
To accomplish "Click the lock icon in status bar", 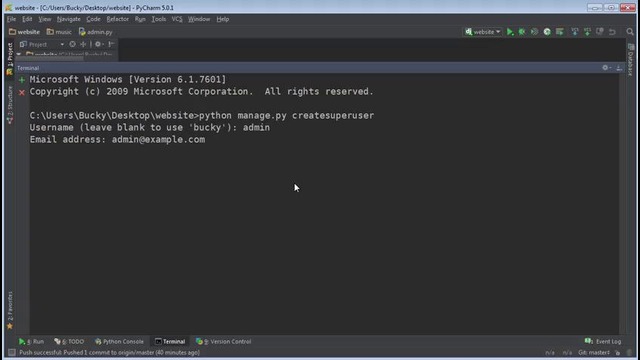I will click(x=618, y=352).
